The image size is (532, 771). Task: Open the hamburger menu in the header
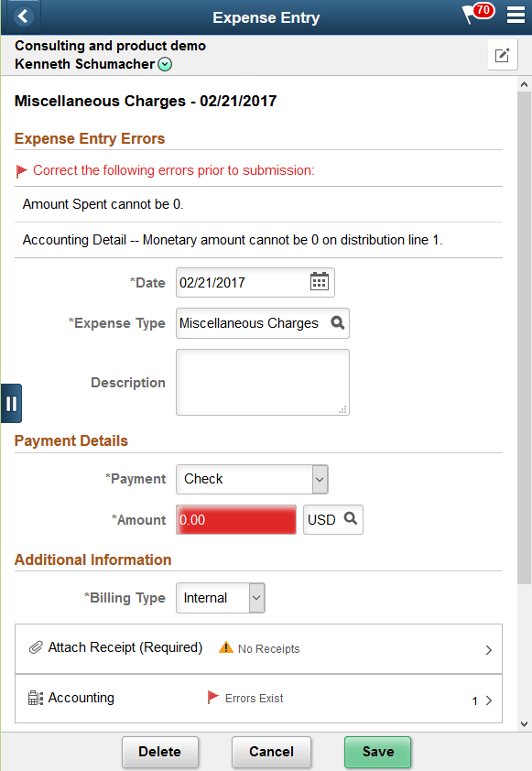coord(516,16)
